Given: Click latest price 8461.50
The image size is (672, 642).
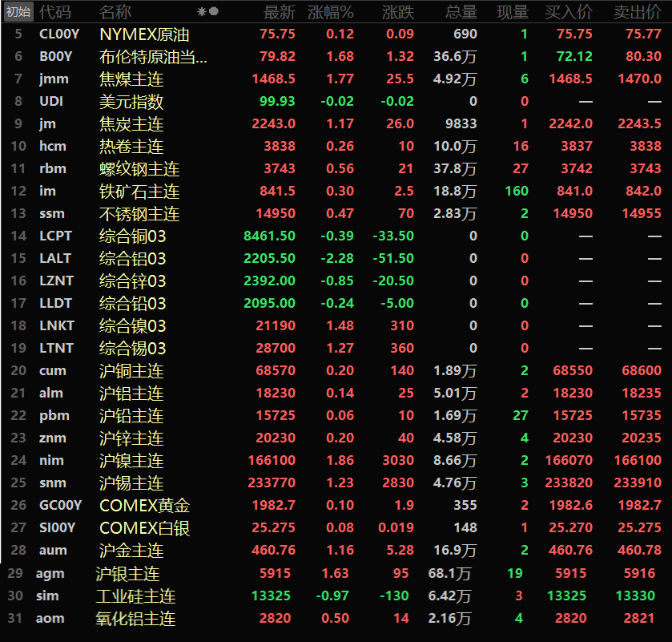Looking at the screenshot, I should pos(270,236).
